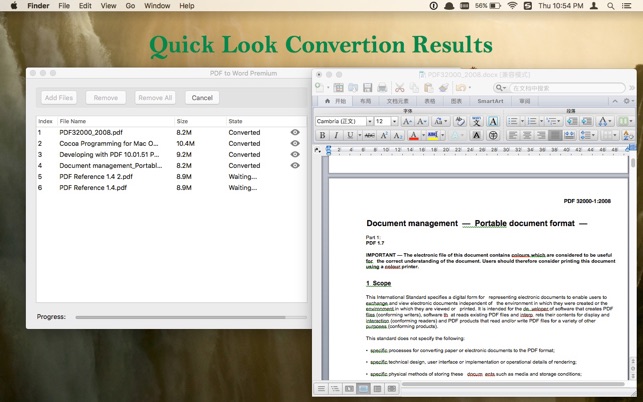Click the enclosed character circle icon
This screenshot has height=402, width=643.
(493, 135)
